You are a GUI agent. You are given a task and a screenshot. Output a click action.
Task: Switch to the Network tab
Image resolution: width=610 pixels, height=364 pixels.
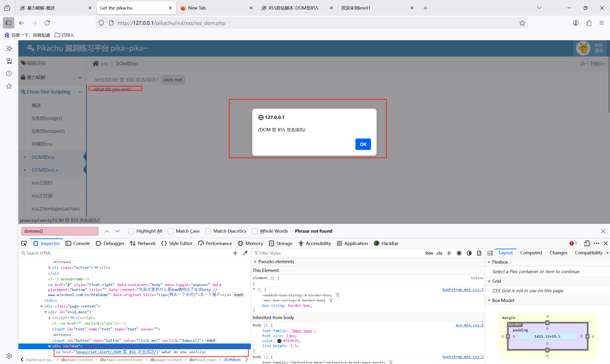click(143, 243)
